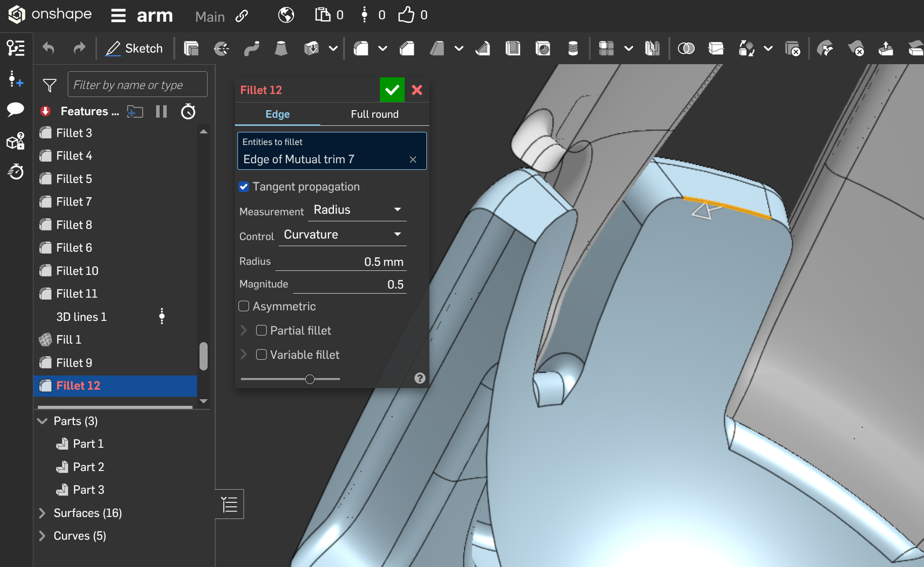
Task: Select the Revolve tool
Action: pyautogui.click(x=221, y=49)
